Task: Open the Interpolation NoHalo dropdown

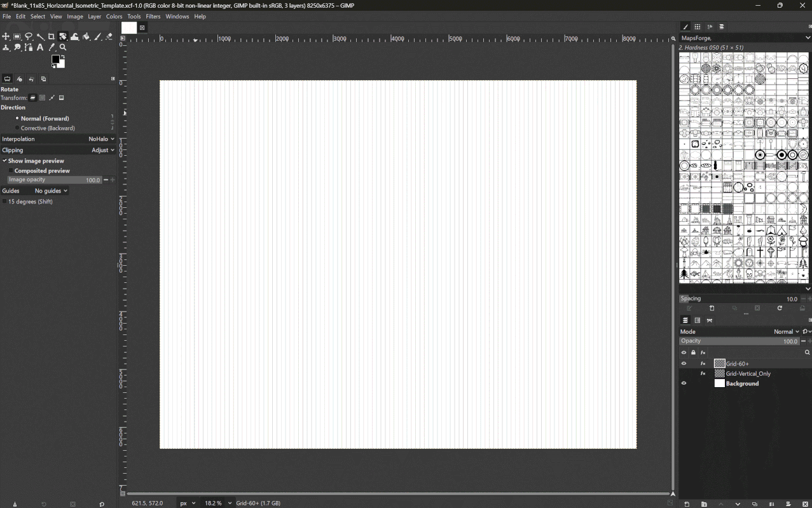Action: [x=102, y=139]
